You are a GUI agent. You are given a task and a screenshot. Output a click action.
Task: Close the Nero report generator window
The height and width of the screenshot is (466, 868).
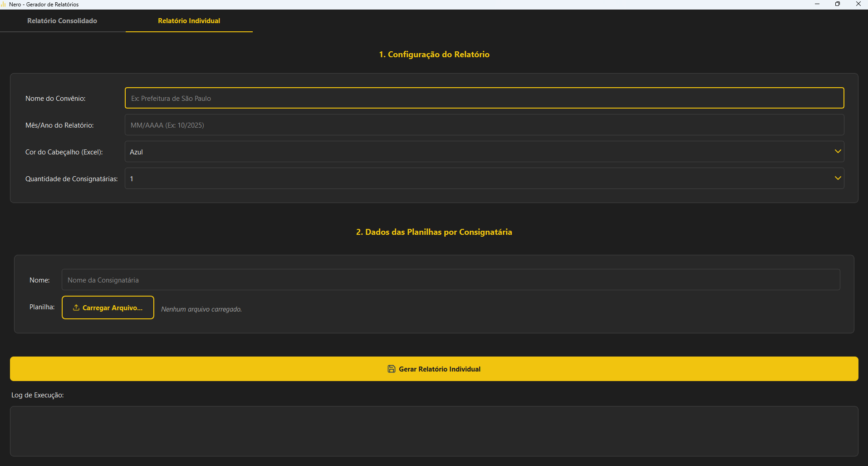[x=858, y=4]
